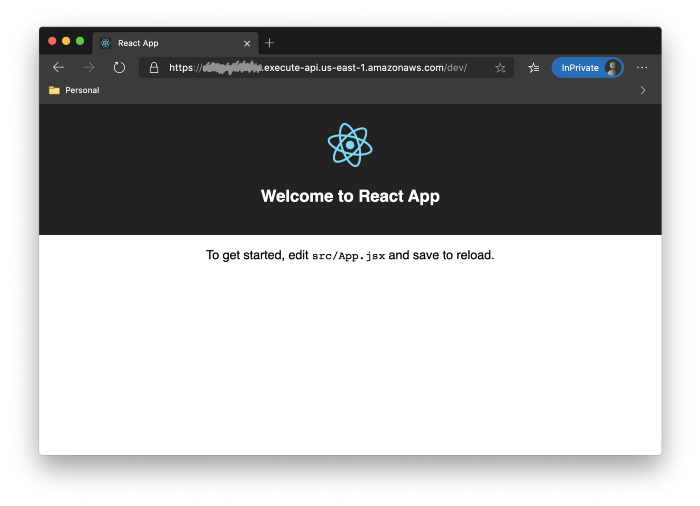
Task: Open the Personal favorites folder
Action: click(x=74, y=90)
